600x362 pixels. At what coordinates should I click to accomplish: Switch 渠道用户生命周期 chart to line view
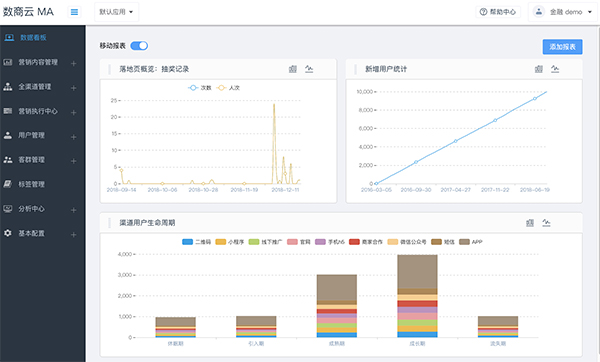coord(546,223)
